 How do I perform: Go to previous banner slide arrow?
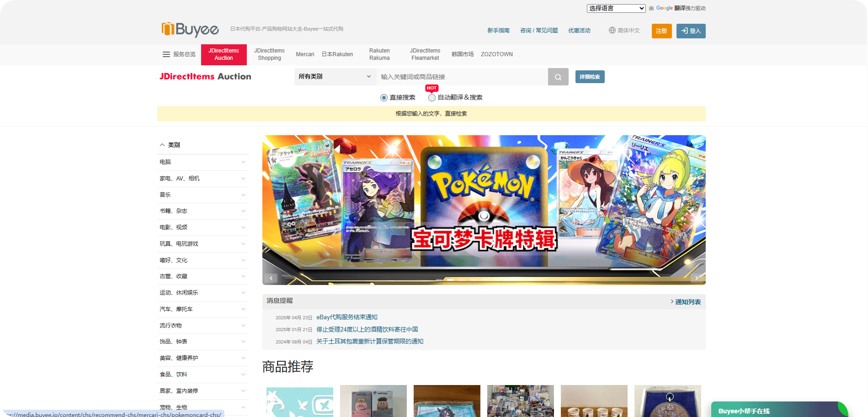tap(271, 278)
